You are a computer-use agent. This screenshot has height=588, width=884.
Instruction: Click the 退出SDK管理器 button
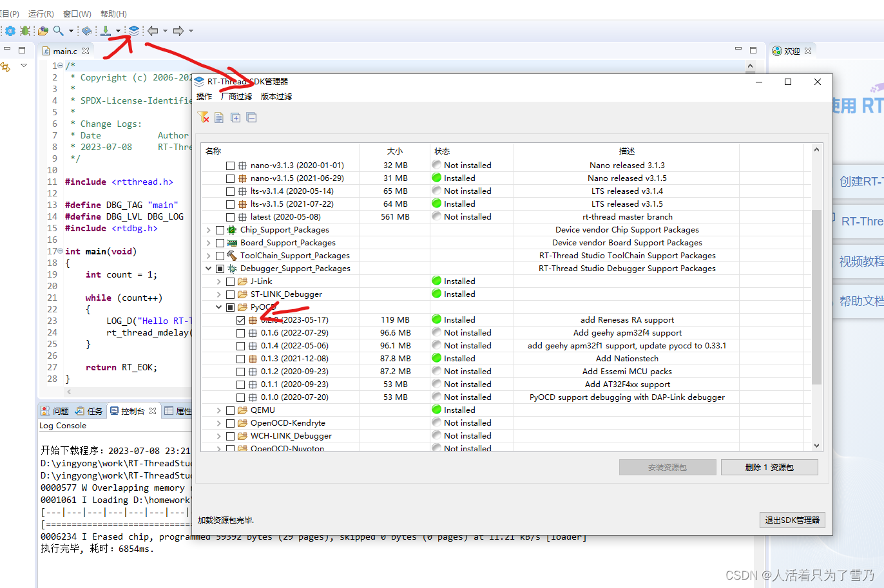tap(792, 521)
